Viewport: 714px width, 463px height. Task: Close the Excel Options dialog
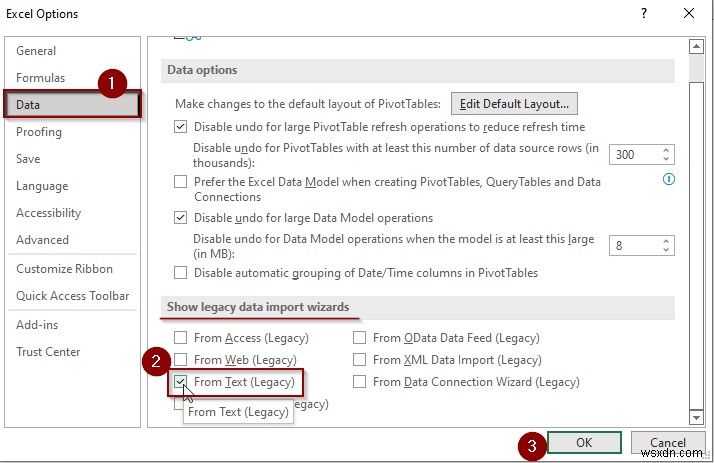[690, 14]
